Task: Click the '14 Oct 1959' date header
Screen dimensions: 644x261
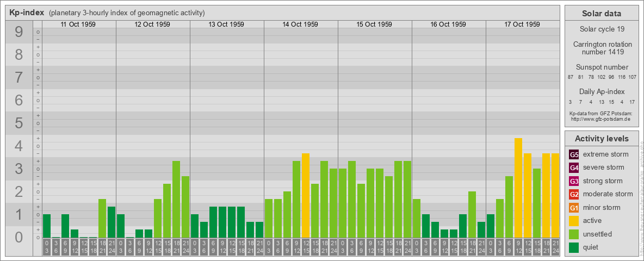Action: click(x=300, y=24)
